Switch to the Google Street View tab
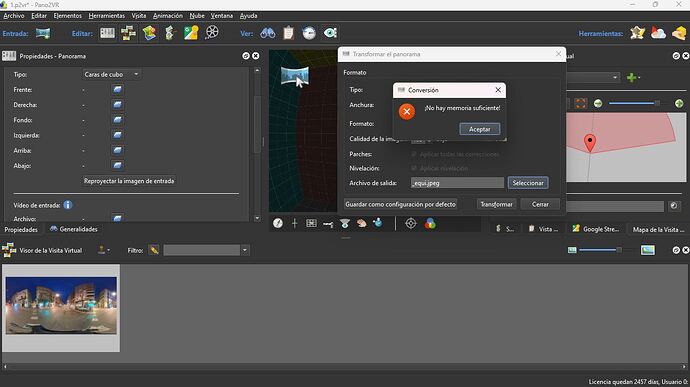 point(595,229)
